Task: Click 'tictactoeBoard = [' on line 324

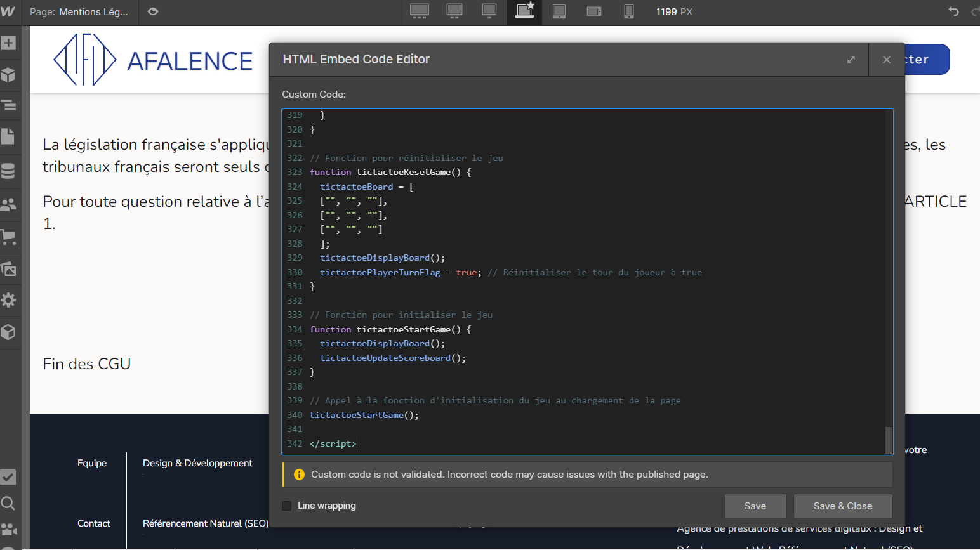Action: tap(367, 187)
